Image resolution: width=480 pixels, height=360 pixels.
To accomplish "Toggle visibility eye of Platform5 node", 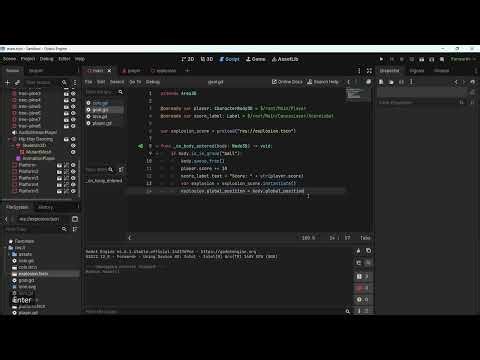I will tap(73, 191).
